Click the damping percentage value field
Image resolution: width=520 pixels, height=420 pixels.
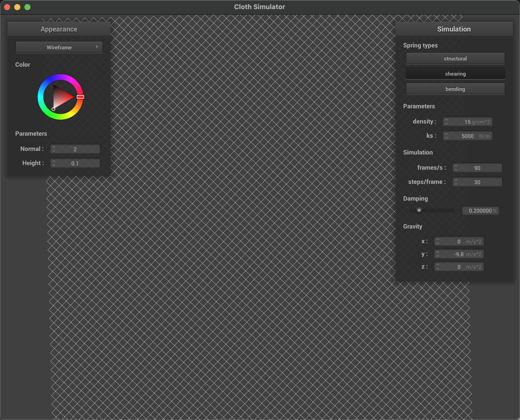[x=480, y=211]
